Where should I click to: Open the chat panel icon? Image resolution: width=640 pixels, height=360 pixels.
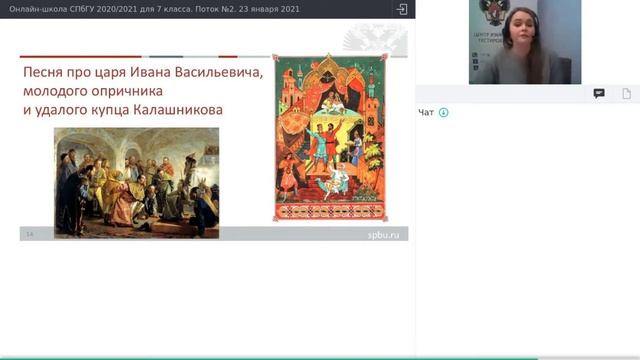[599, 93]
